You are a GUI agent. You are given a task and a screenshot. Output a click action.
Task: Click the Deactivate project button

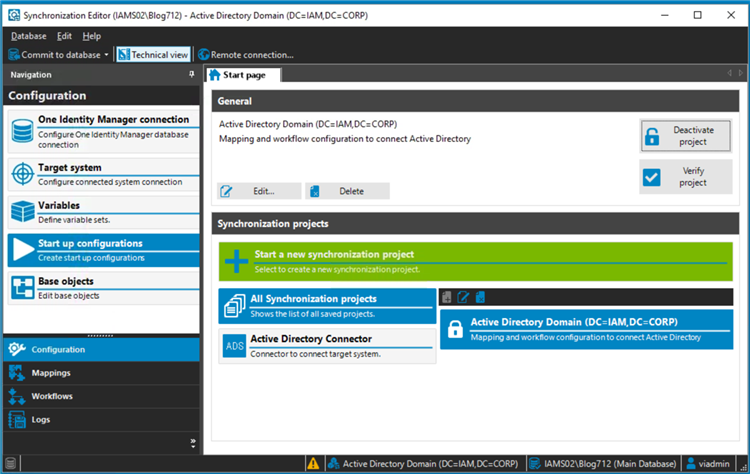click(685, 136)
